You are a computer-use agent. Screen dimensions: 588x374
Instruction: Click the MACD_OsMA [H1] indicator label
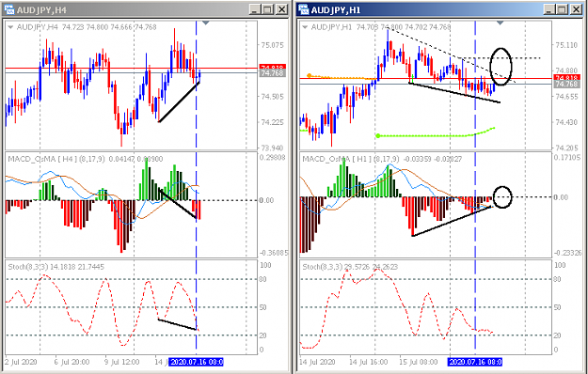(x=382, y=159)
